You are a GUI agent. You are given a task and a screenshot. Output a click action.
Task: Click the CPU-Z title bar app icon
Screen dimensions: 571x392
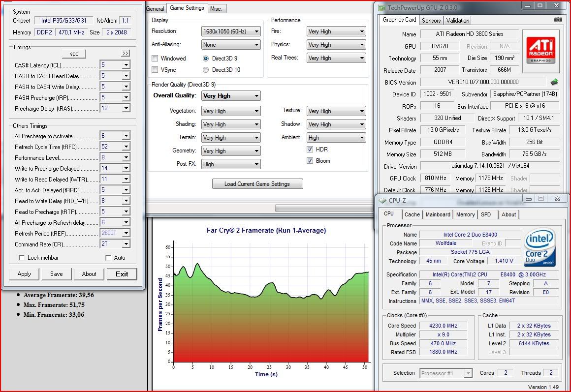pyautogui.click(x=382, y=200)
